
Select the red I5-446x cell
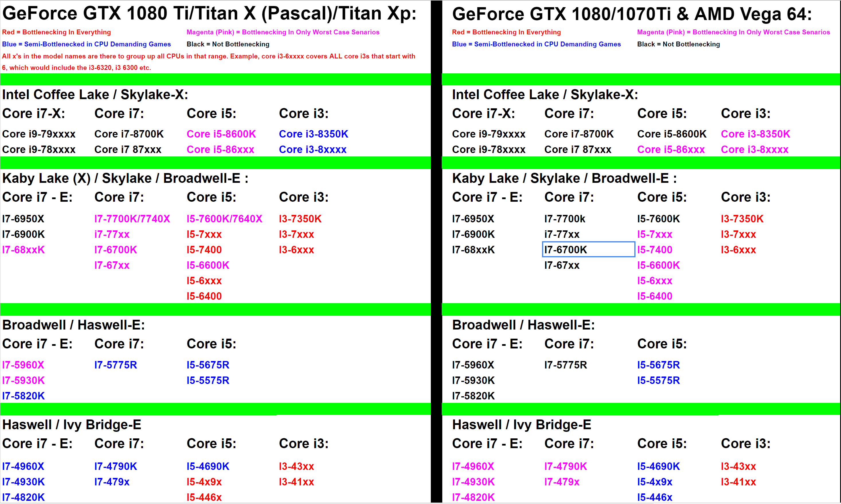click(204, 497)
